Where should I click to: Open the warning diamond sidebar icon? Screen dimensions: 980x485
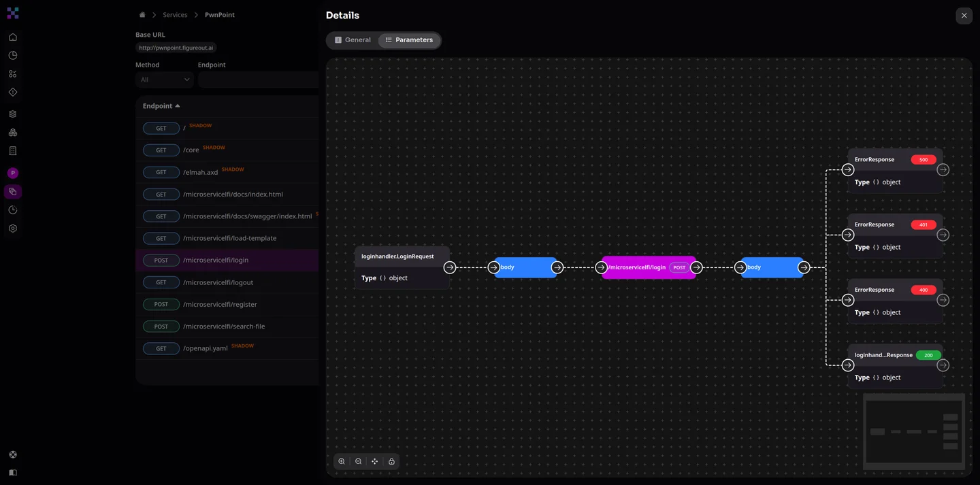click(x=13, y=92)
